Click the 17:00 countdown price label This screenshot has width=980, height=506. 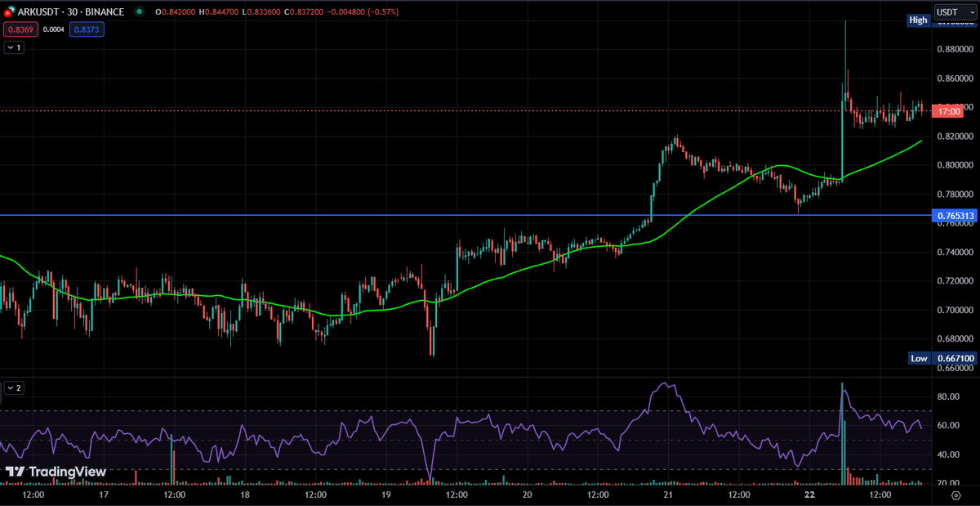pyautogui.click(x=948, y=110)
